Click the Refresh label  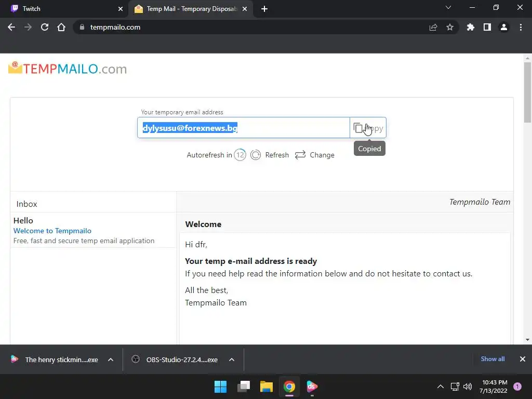point(277,155)
